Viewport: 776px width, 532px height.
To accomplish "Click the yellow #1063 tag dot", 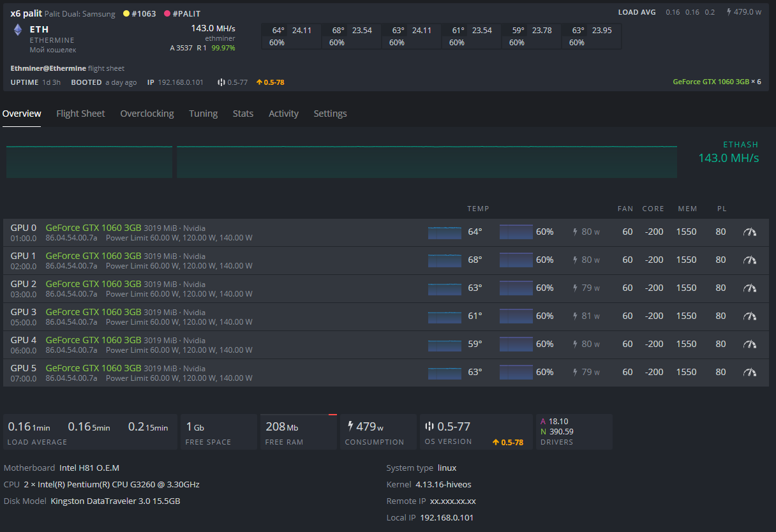I will point(126,13).
